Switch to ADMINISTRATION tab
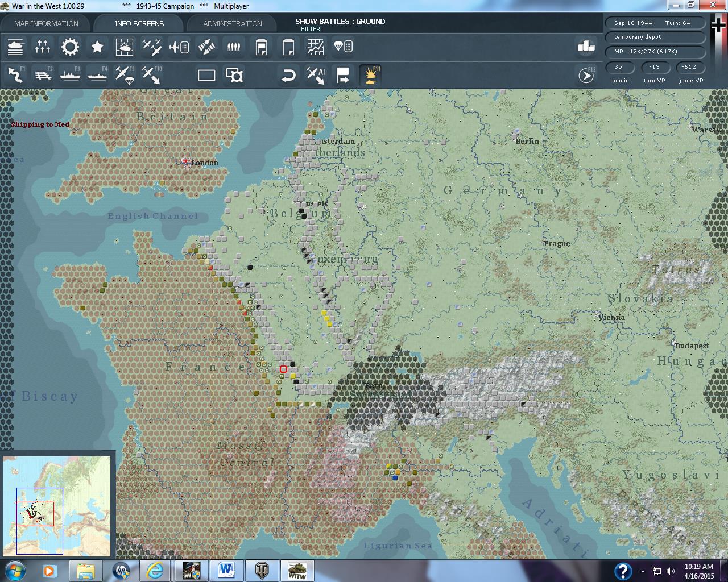The height and width of the screenshot is (582, 728). 233,23
